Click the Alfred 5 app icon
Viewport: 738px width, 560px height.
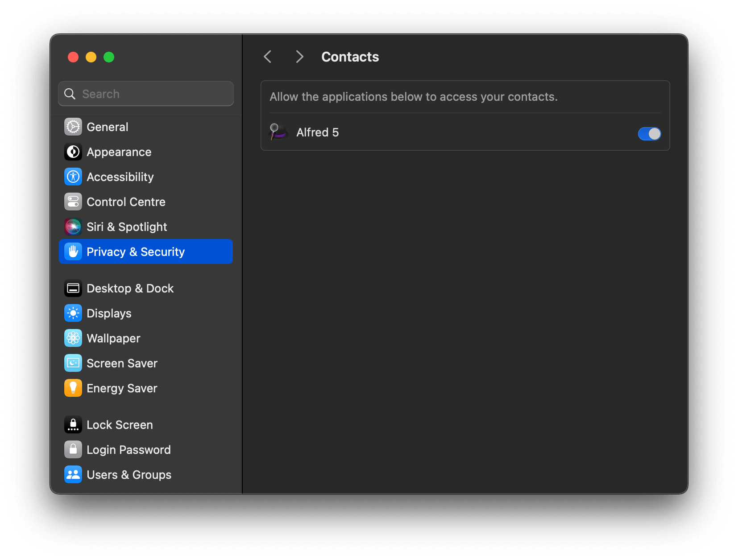pos(278,132)
